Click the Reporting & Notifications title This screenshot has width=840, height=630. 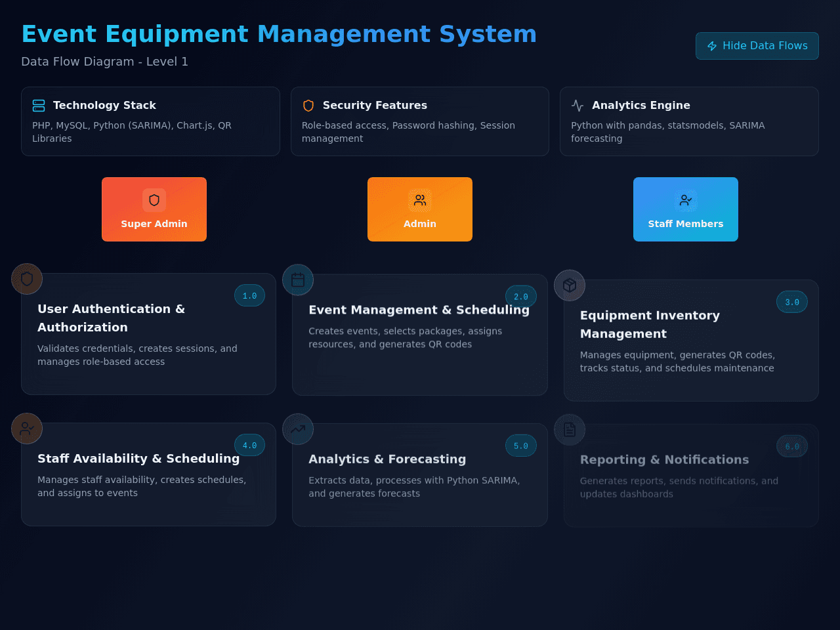[x=664, y=460]
